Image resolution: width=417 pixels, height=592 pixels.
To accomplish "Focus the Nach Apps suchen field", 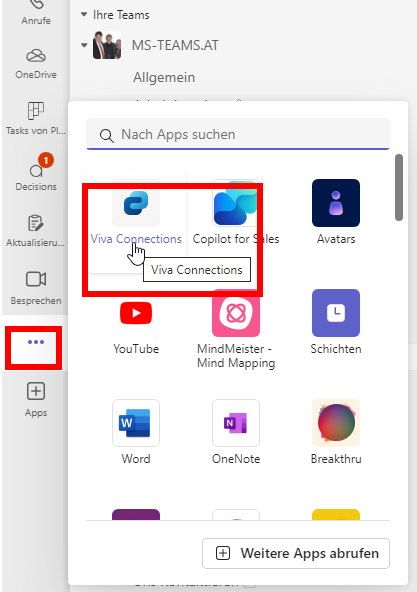I will (x=238, y=134).
